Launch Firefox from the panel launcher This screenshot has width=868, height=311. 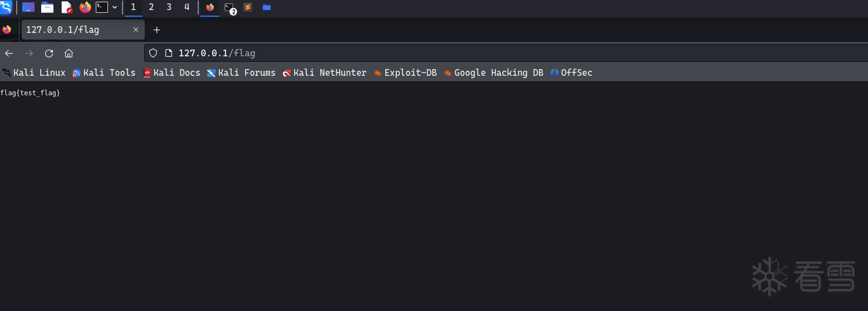click(85, 7)
